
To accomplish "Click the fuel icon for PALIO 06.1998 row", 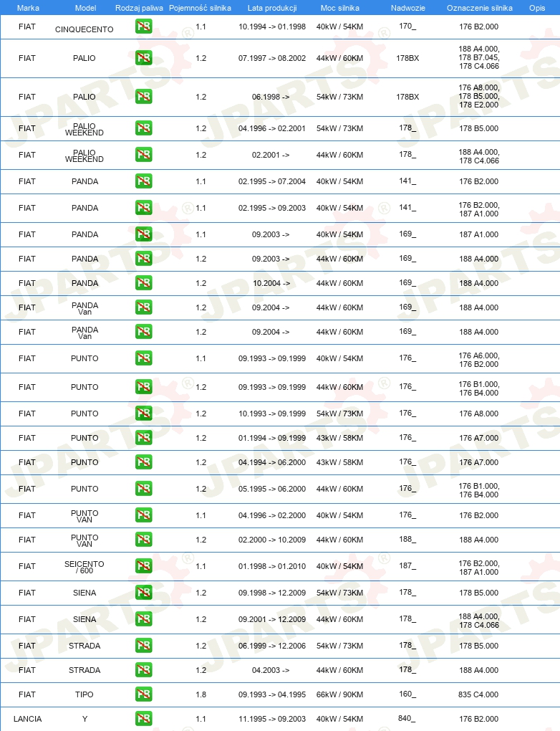I will click(x=143, y=97).
